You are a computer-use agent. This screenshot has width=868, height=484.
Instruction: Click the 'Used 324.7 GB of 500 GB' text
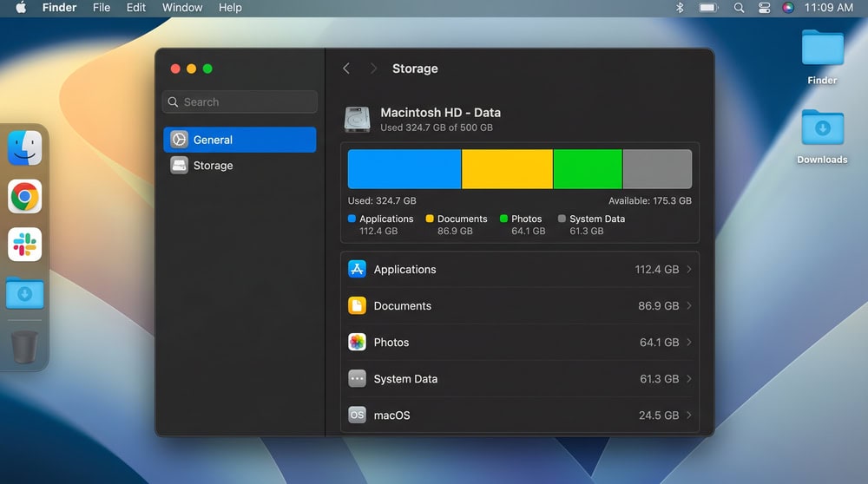pos(437,128)
